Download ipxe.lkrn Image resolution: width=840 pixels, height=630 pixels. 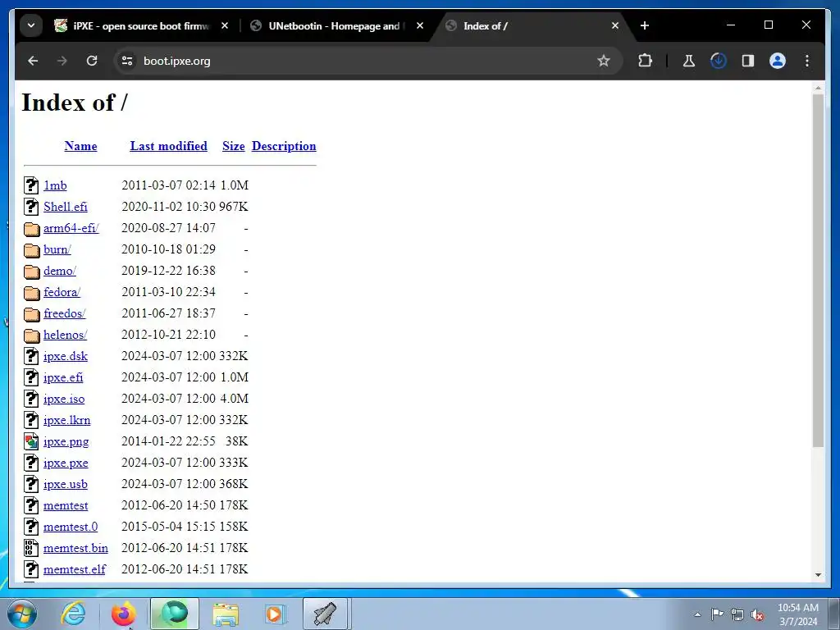tap(67, 421)
